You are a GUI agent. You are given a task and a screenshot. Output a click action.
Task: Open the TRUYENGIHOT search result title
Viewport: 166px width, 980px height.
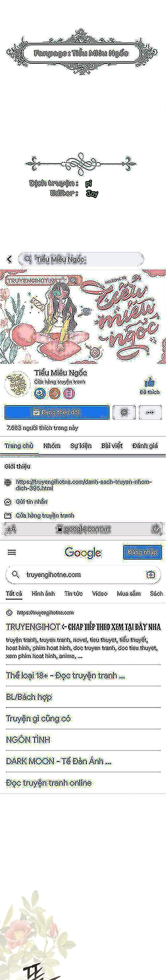(83, 626)
